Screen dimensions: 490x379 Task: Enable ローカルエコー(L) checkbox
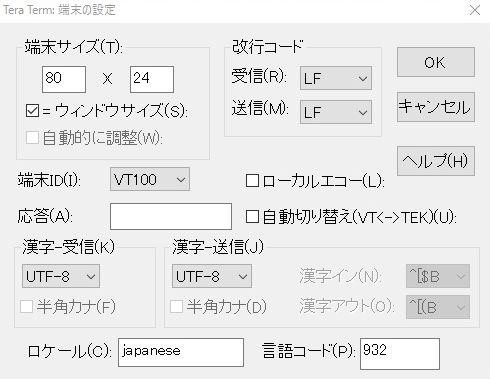(252, 181)
